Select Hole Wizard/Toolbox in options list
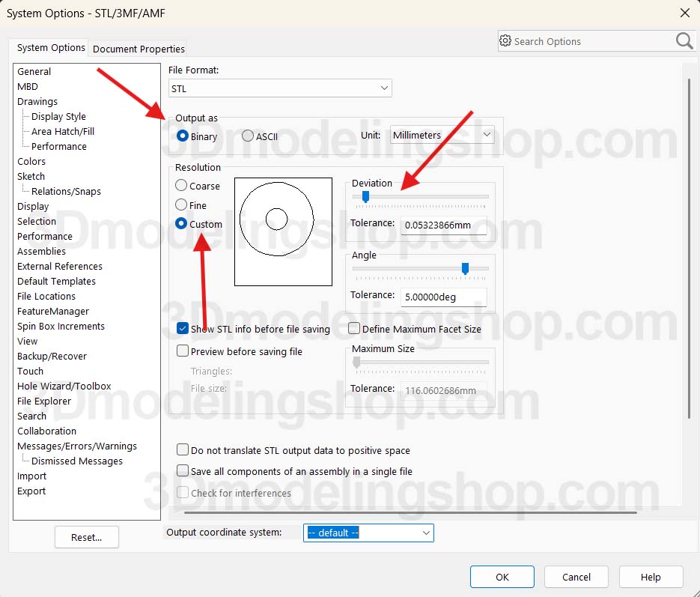700x597 pixels. 64,386
